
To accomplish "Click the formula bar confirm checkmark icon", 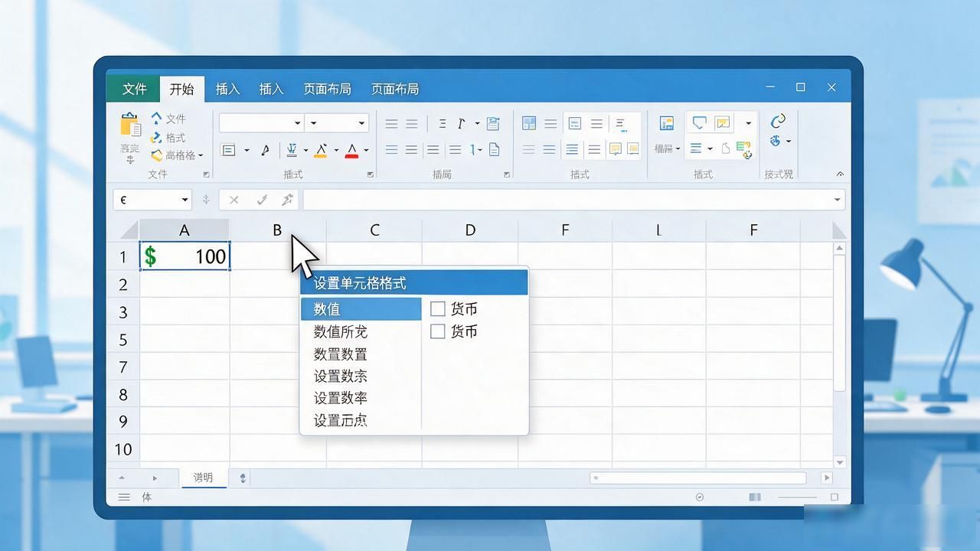I will pos(262,200).
